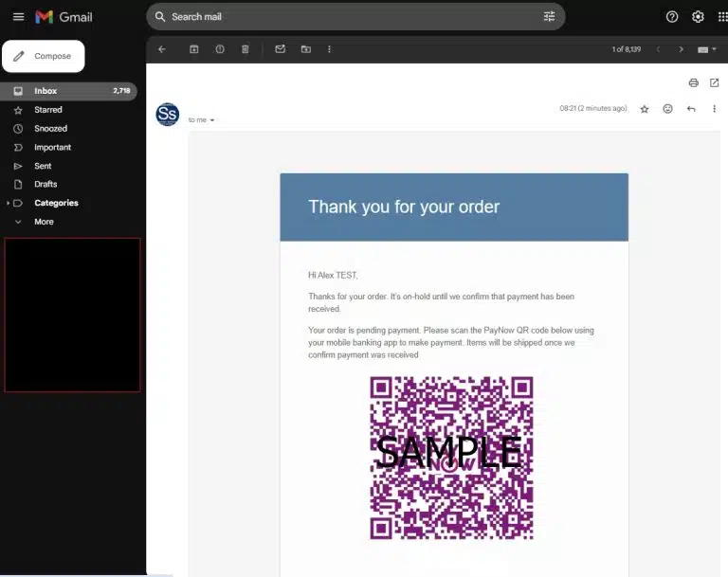
Task: Go to the newer email chevron
Action: pyautogui.click(x=658, y=49)
